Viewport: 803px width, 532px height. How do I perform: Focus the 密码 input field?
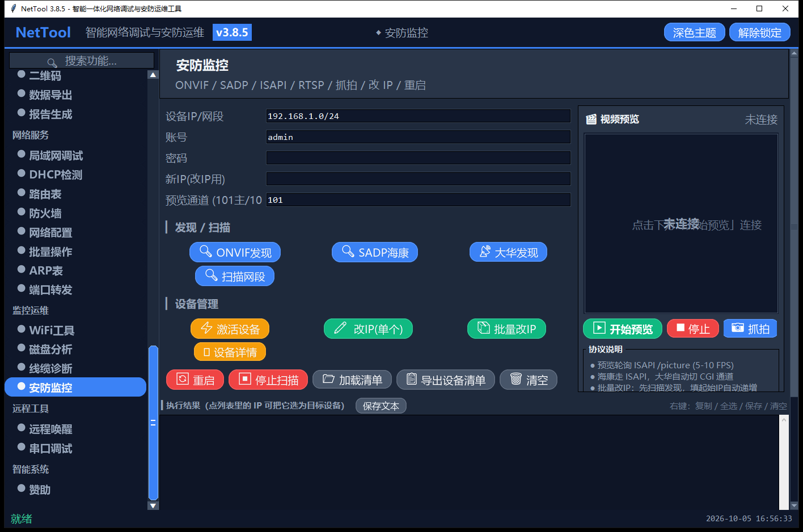pyautogui.click(x=419, y=158)
